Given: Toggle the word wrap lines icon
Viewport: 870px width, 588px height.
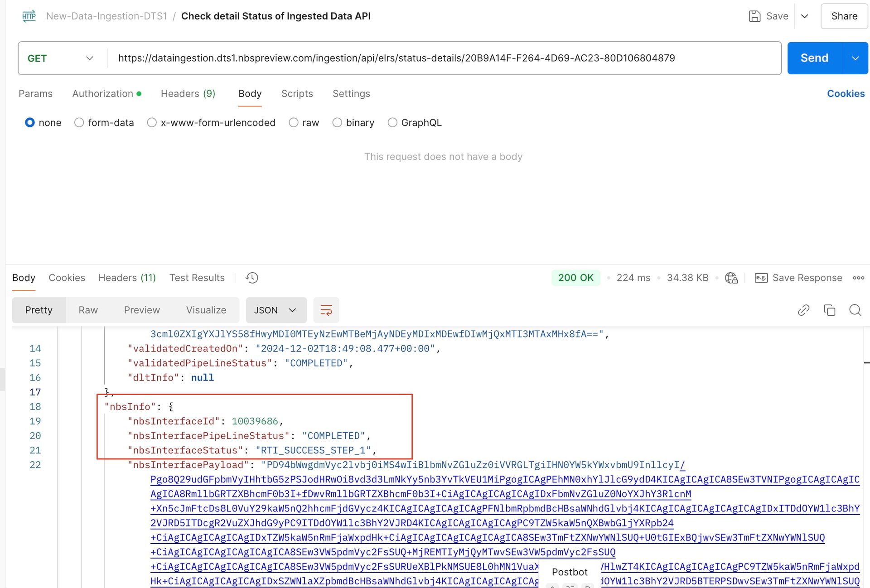Looking at the screenshot, I should (x=326, y=310).
